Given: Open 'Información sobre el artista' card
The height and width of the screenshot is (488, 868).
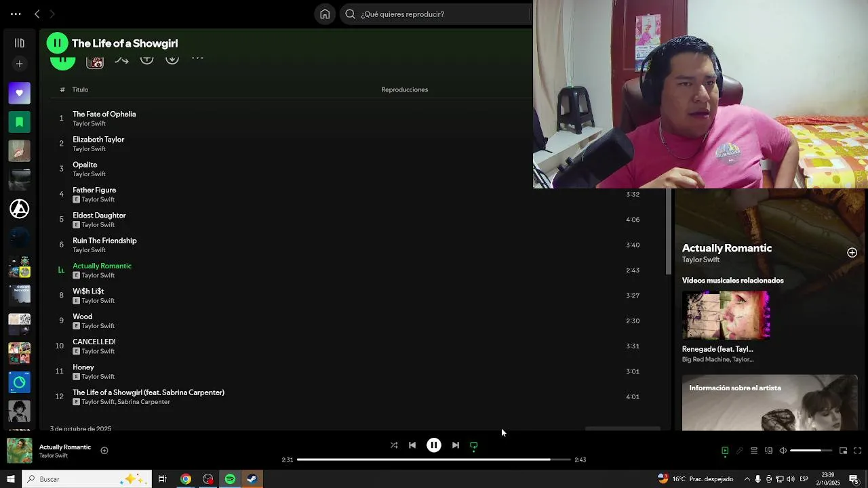Looking at the screenshot, I should (x=770, y=403).
